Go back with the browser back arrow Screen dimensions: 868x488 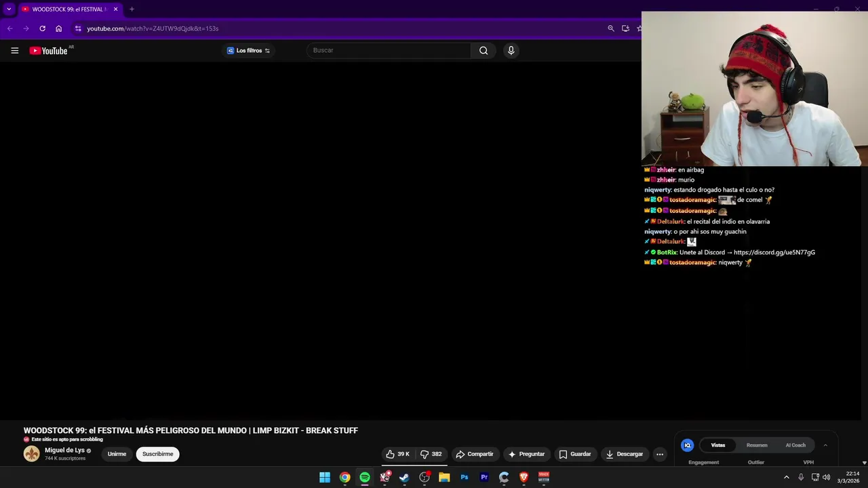point(9,28)
